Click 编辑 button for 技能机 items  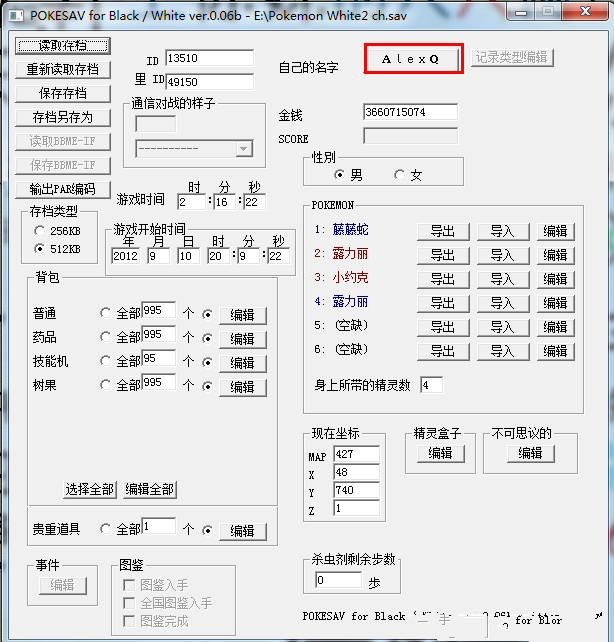243,363
